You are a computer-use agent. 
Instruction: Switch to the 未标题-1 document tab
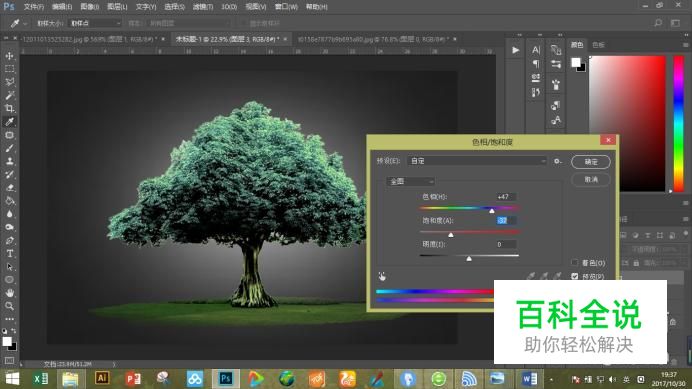[228, 39]
